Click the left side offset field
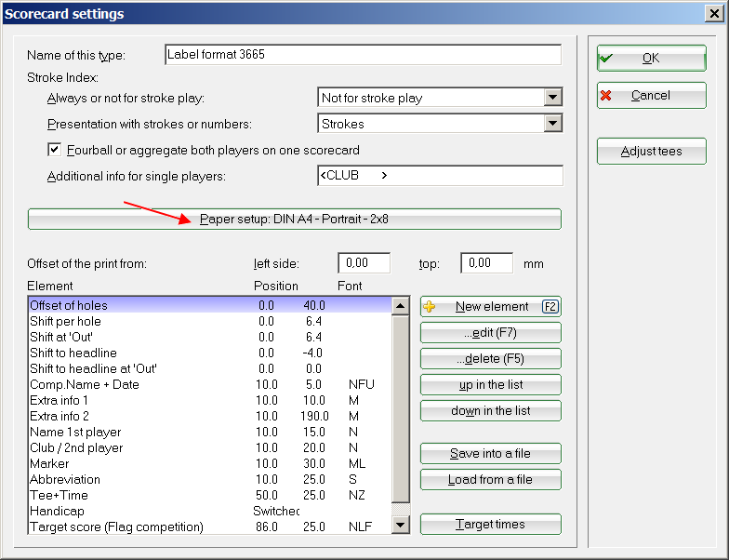Screen dimensions: 729x560 point(364,263)
